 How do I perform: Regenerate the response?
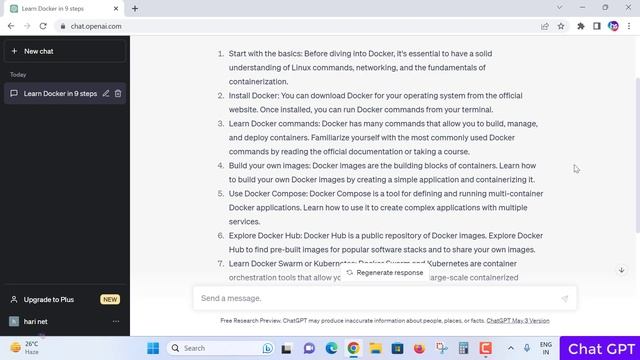pyautogui.click(x=385, y=273)
